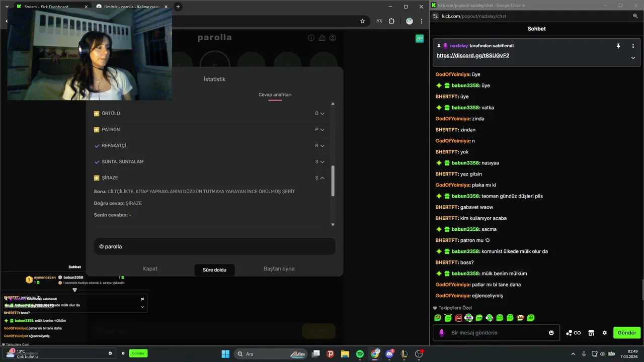The image size is (644, 362).
Task: Click BHERTFT's 'boss?' chat message
Action: (x=454, y=262)
